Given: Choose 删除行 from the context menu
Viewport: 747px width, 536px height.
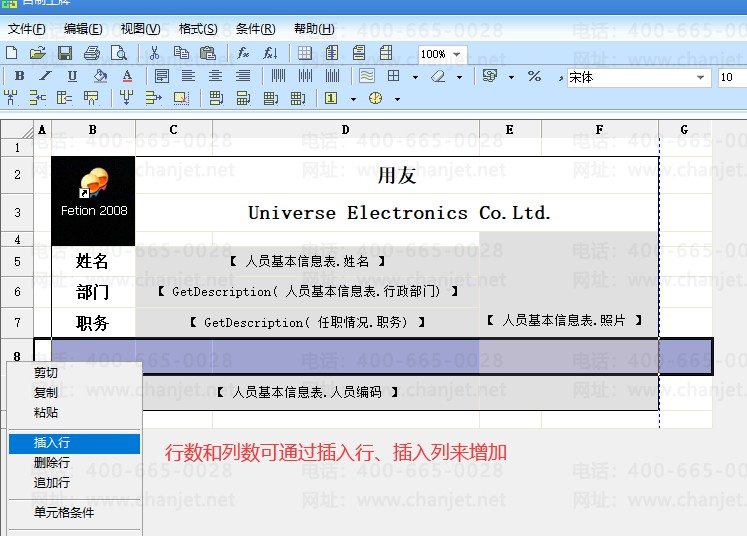Looking at the screenshot, I should pos(52,463).
